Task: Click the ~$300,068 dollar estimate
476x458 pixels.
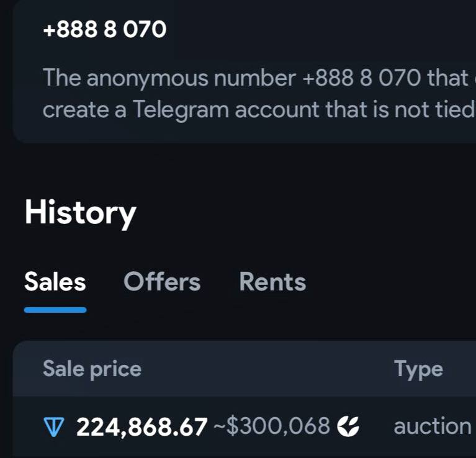Action: [272, 426]
